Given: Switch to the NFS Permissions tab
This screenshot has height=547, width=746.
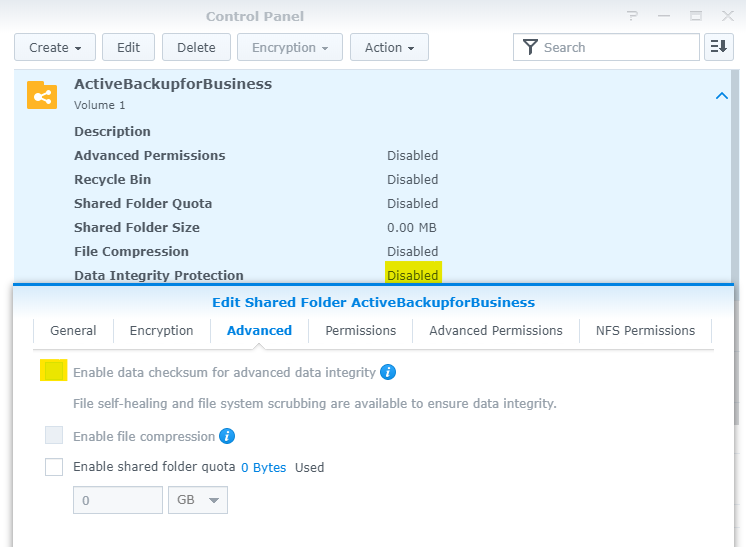Looking at the screenshot, I should 645,331.
